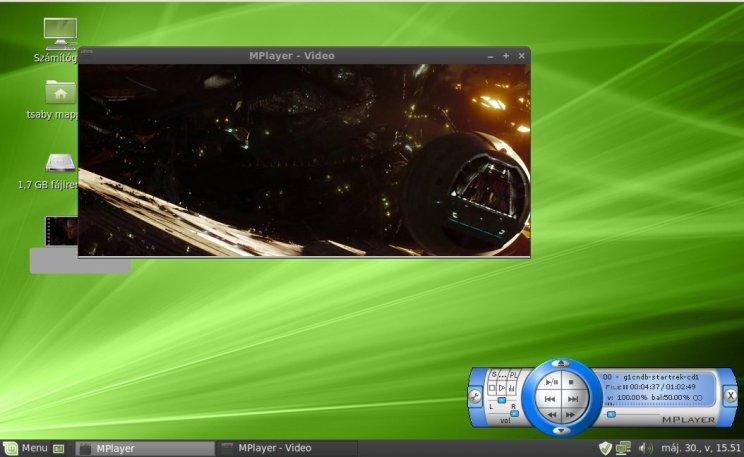Adjust the L/R balance slider knob
This screenshot has height=457, width=744.
point(502,401)
